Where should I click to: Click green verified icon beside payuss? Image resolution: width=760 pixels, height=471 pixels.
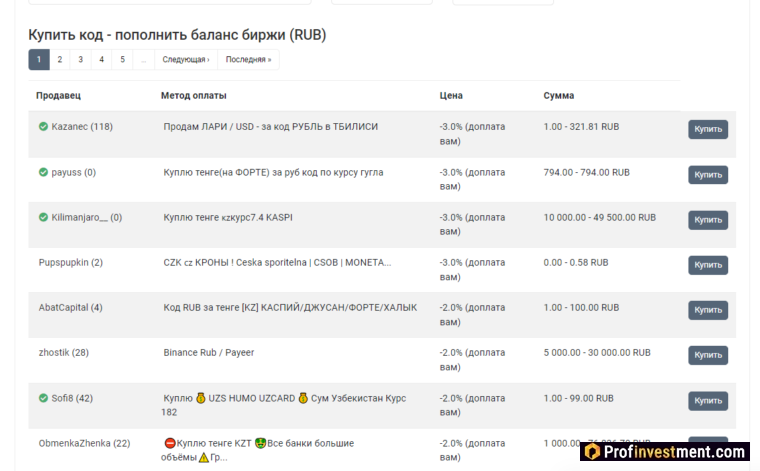pos(43,172)
